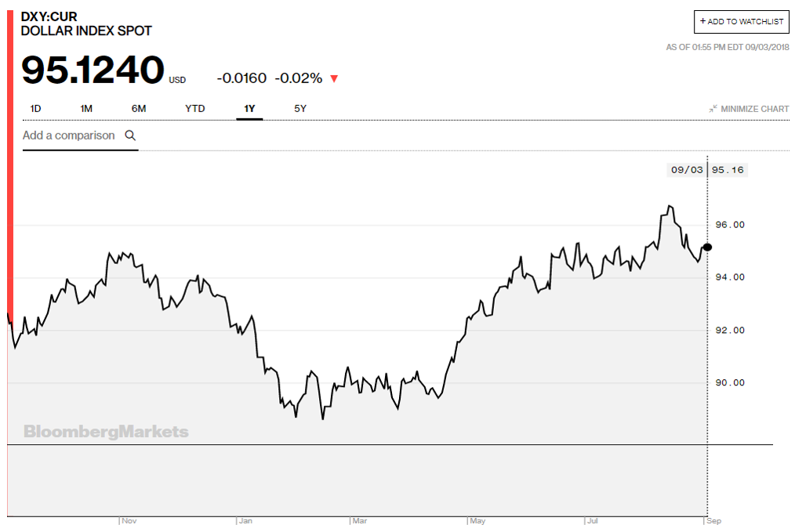Click the BloombergMarkets watermark logo
Viewport: 795px width, 532px height.
(106, 432)
